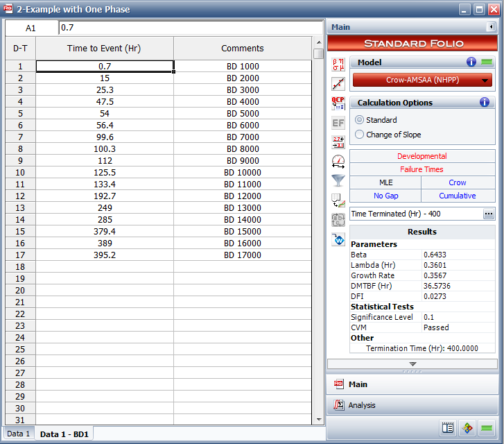504x444 pixels.
Task: Click the Crow confidence bounds setting
Action: (458, 182)
